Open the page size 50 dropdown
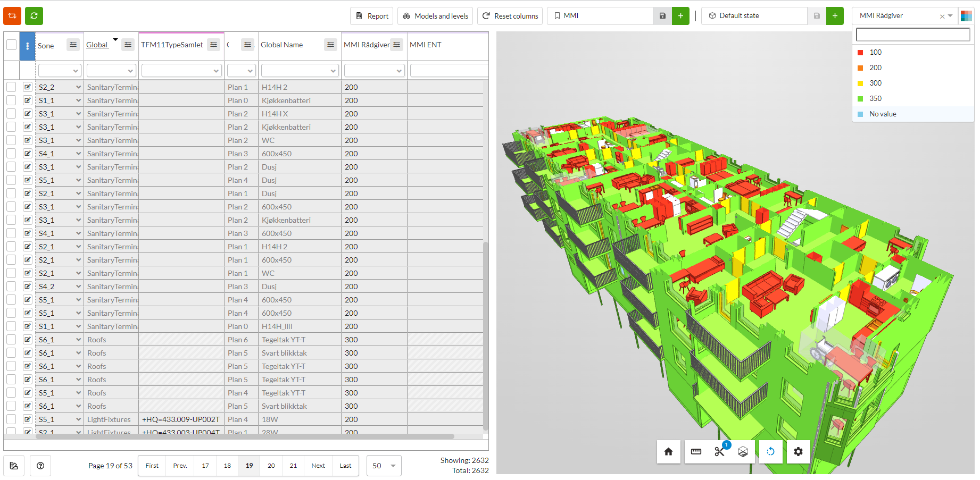 pyautogui.click(x=384, y=466)
